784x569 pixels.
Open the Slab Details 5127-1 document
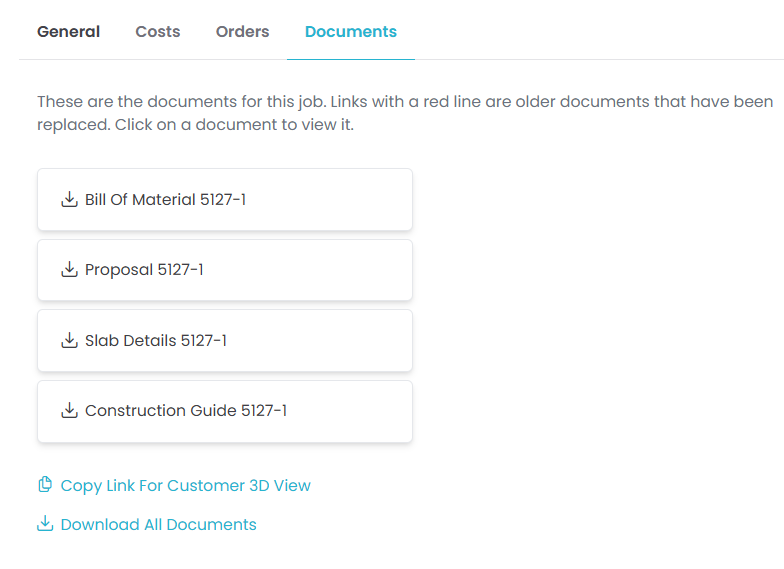(156, 341)
